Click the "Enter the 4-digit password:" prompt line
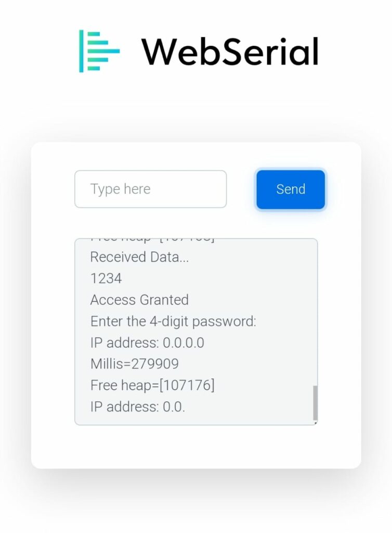Viewport: 392px width, 533px height. (x=173, y=321)
